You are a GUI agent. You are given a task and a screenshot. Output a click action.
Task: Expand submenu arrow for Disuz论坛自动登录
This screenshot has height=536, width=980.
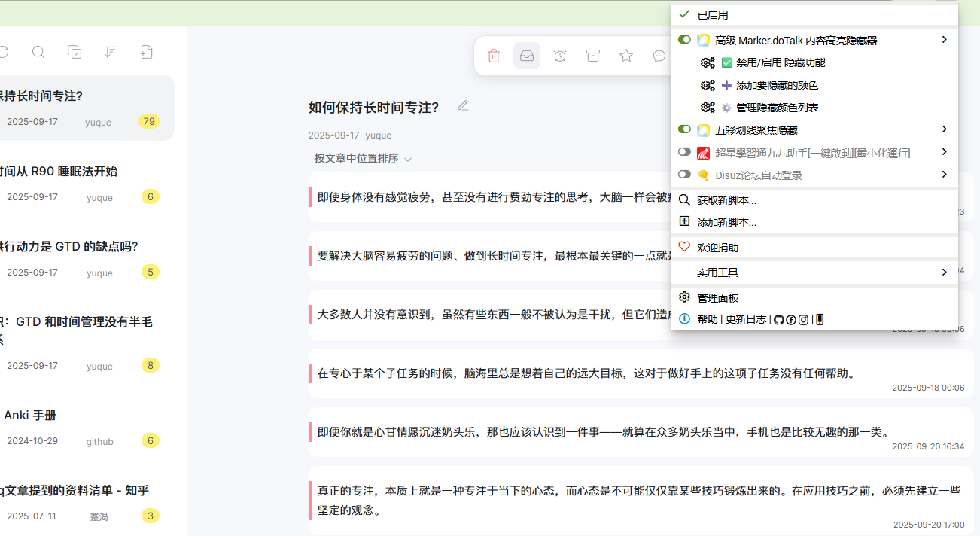pyautogui.click(x=944, y=175)
